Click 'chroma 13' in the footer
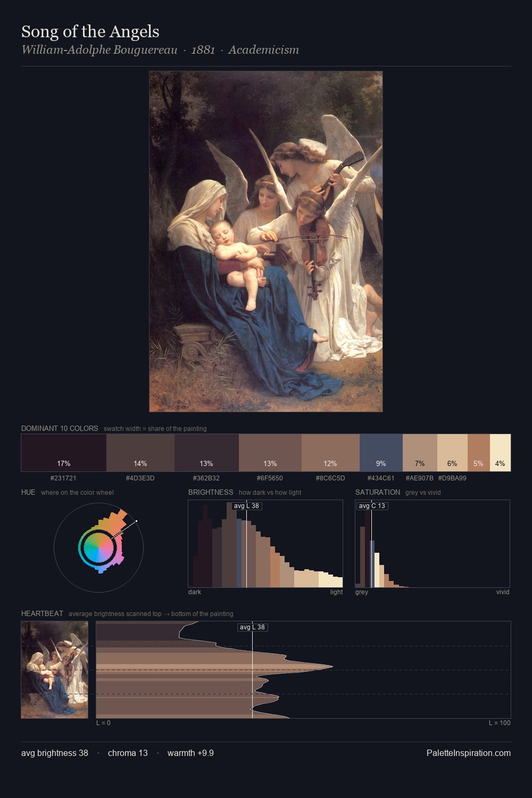 click(x=128, y=753)
